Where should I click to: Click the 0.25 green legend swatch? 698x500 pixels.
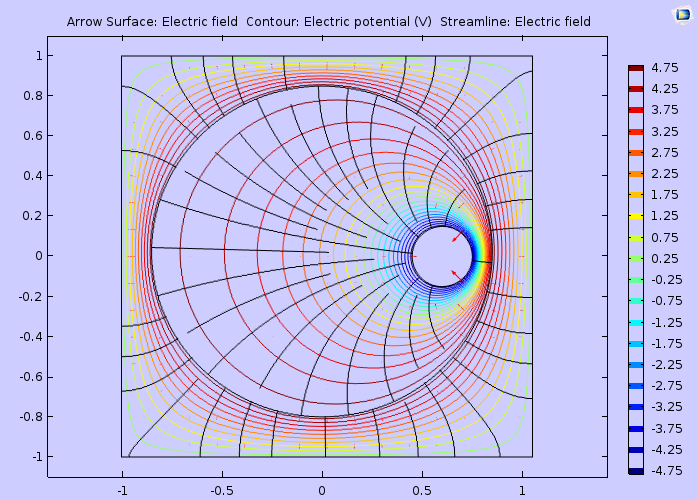635,258
